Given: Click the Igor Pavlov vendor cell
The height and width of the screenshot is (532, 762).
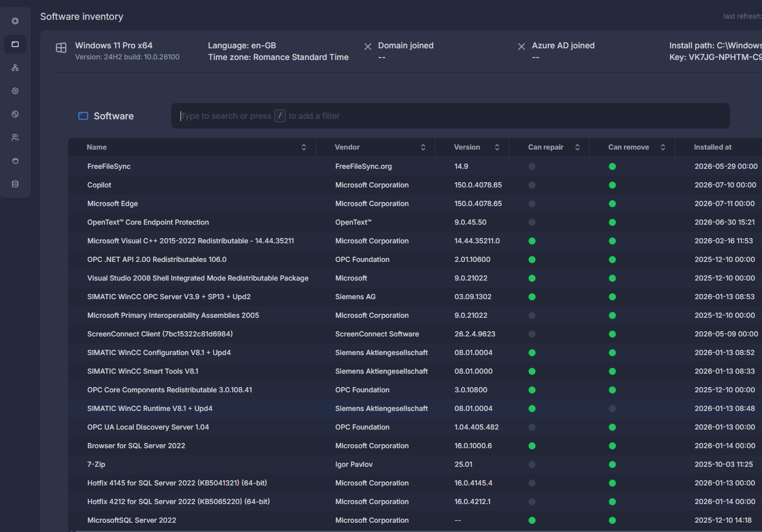Looking at the screenshot, I should tap(354, 464).
